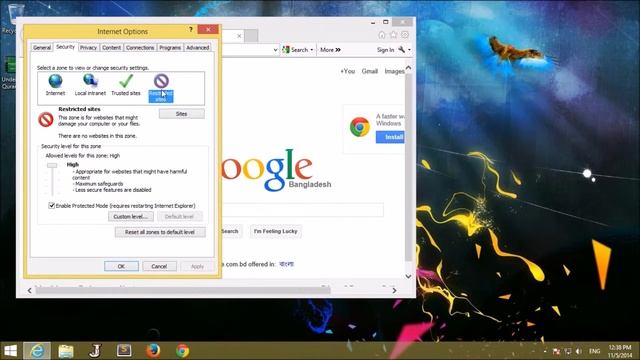
Task: Click the network tray icon
Action: coord(568,351)
